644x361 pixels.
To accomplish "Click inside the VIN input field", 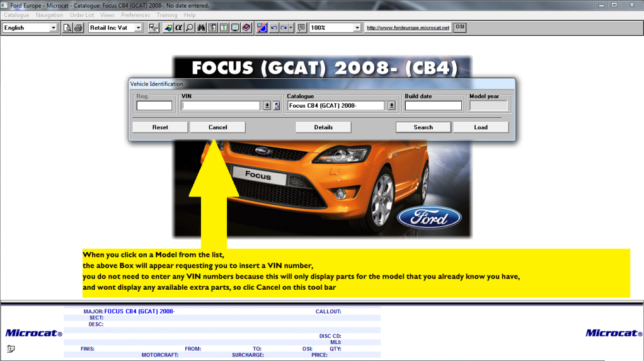I will 221,106.
